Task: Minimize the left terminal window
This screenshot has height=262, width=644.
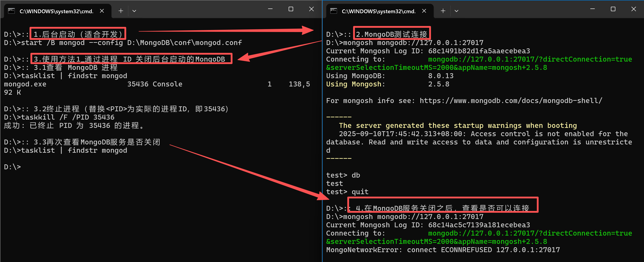Action: [270, 9]
